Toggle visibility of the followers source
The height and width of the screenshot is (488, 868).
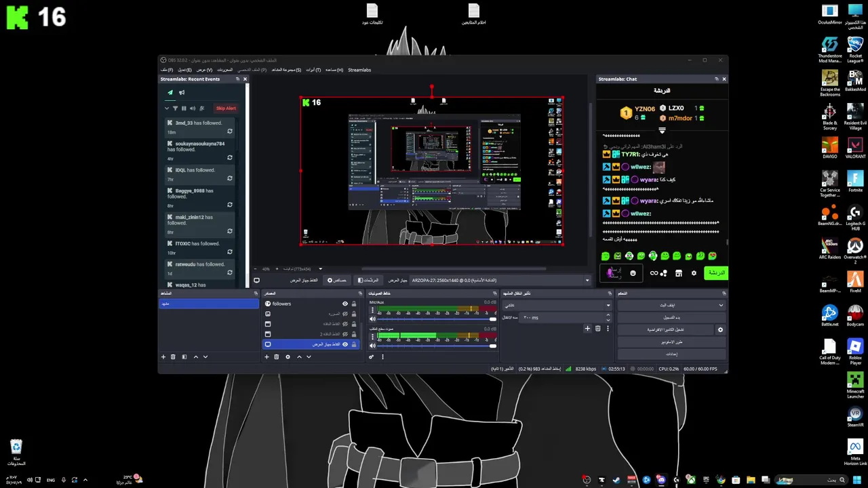pos(344,304)
